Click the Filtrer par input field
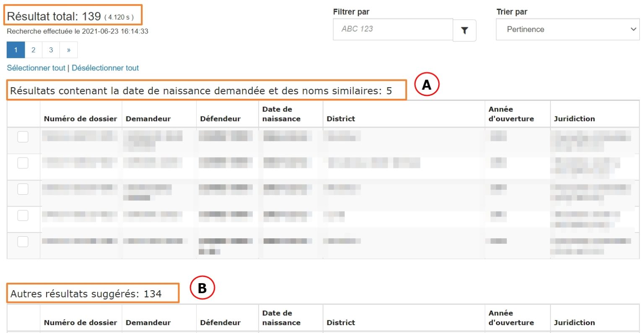The height and width of the screenshot is (333, 644). [393, 30]
